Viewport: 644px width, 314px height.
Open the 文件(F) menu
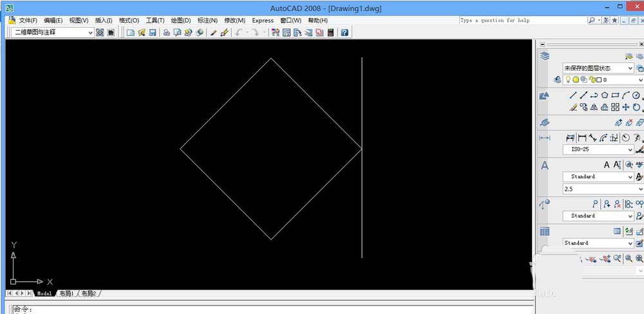(28, 21)
